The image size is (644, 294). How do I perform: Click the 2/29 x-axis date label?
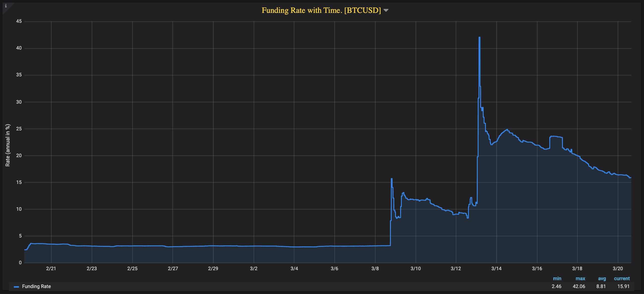213,268
